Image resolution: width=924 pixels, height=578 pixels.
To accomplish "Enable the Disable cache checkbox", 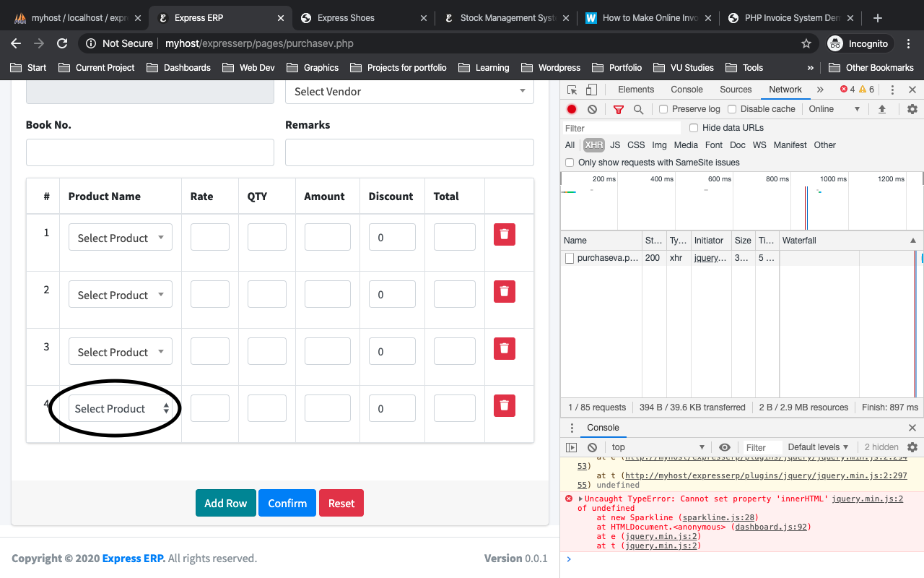I will click(x=733, y=108).
